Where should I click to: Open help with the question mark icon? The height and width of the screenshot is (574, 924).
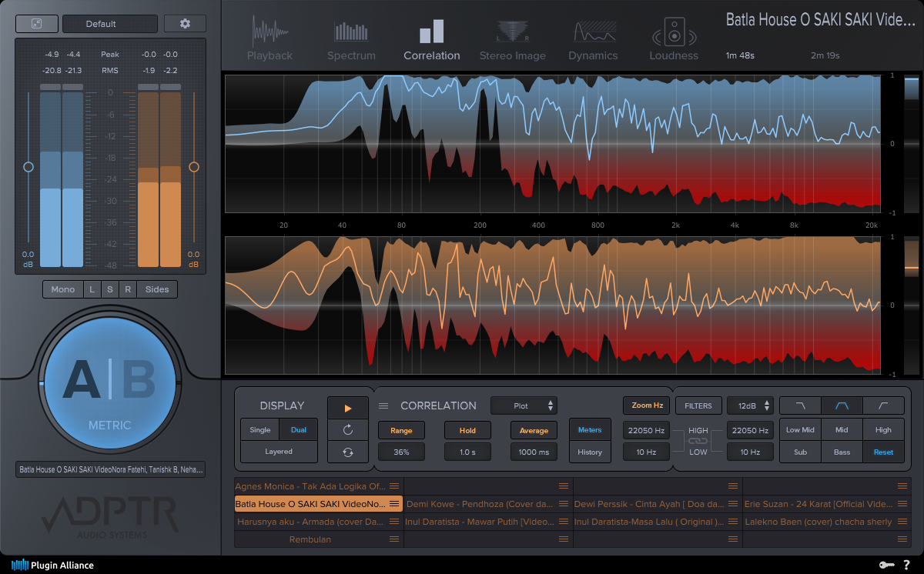pyautogui.click(x=907, y=566)
